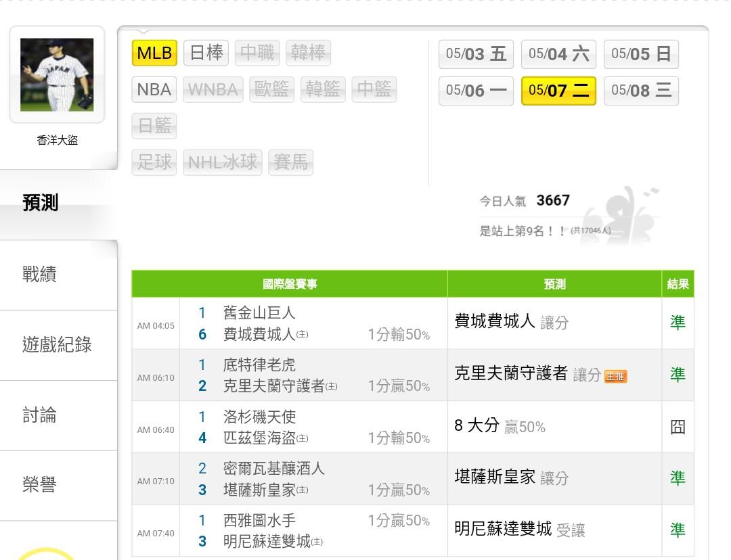The width and height of the screenshot is (731, 560).
Task: Click team name 西雅圖水手
Action: pos(259,520)
